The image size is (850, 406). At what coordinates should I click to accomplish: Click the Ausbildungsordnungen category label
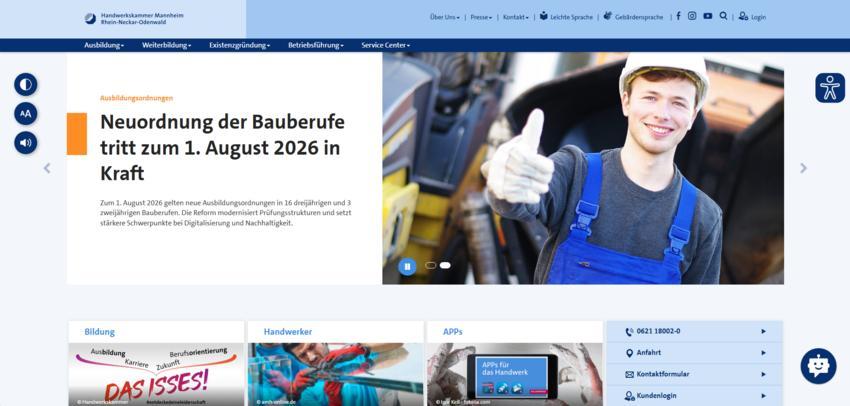click(x=137, y=98)
